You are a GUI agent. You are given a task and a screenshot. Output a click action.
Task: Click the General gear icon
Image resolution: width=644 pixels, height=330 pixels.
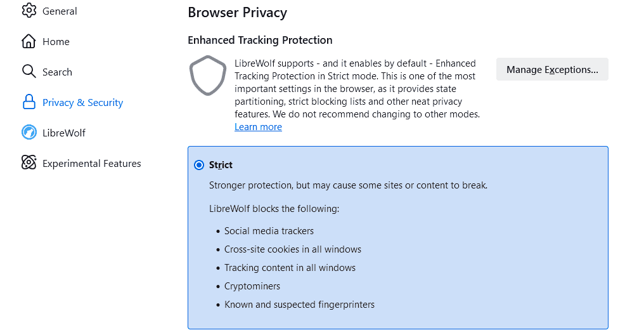point(29,11)
